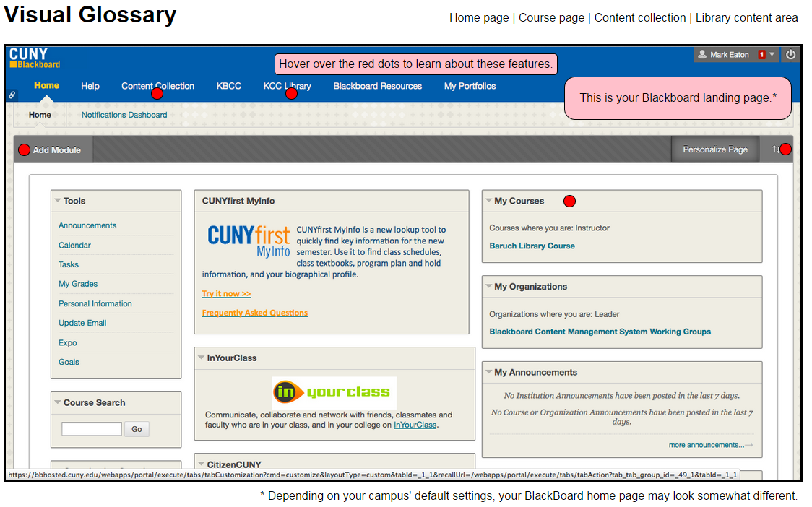The width and height of the screenshot is (812, 507).
Task: Click the CUNY Blackboard logo
Action: click(35, 58)
